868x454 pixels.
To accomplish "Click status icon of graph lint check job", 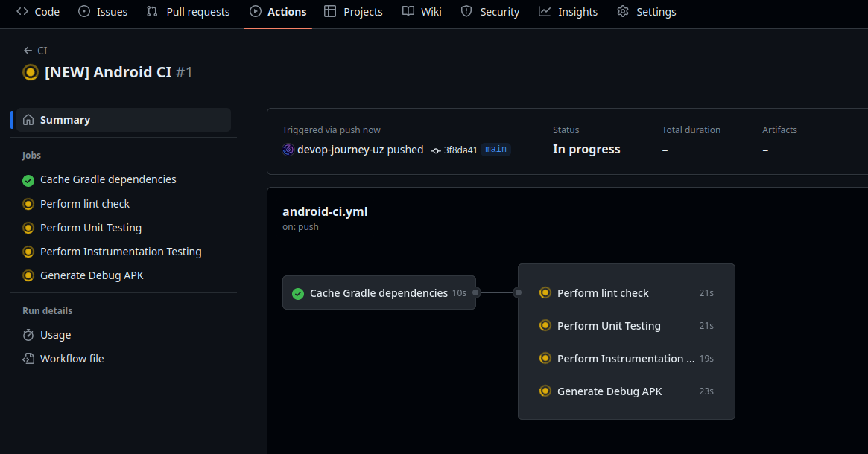I will point(545,292).
